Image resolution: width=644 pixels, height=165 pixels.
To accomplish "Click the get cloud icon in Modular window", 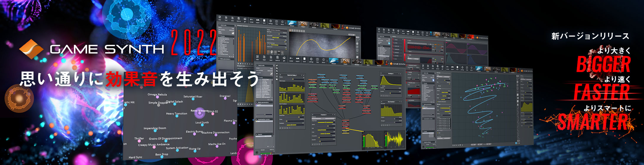I will coord(284,58).
